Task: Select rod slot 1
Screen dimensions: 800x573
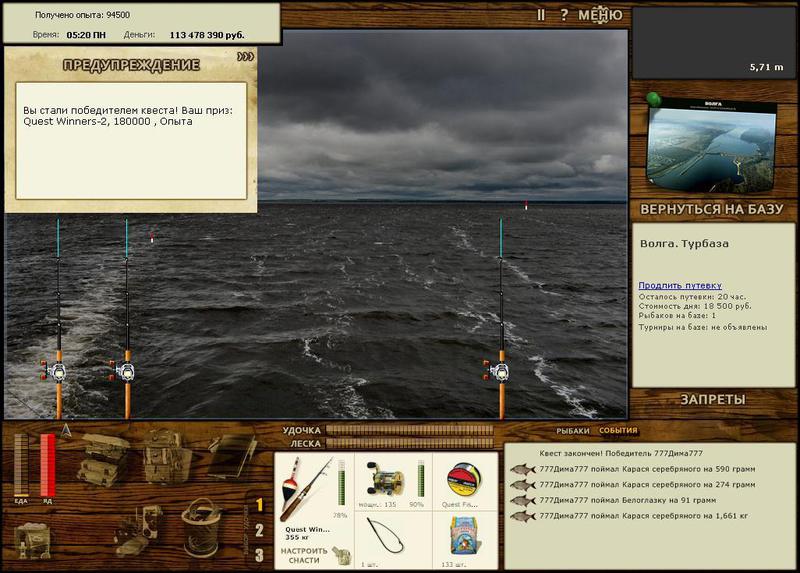Action: [x=259, y=505]
